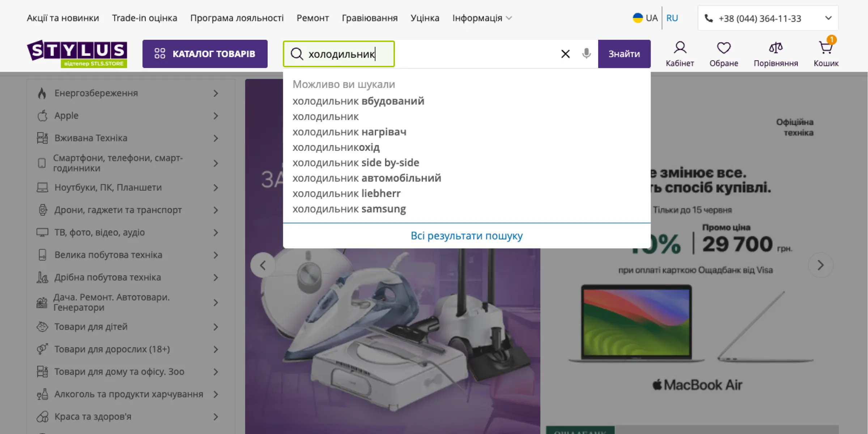868x434 pixels.
Task: Expand the Інформація menu
Action: pos(482,18)
